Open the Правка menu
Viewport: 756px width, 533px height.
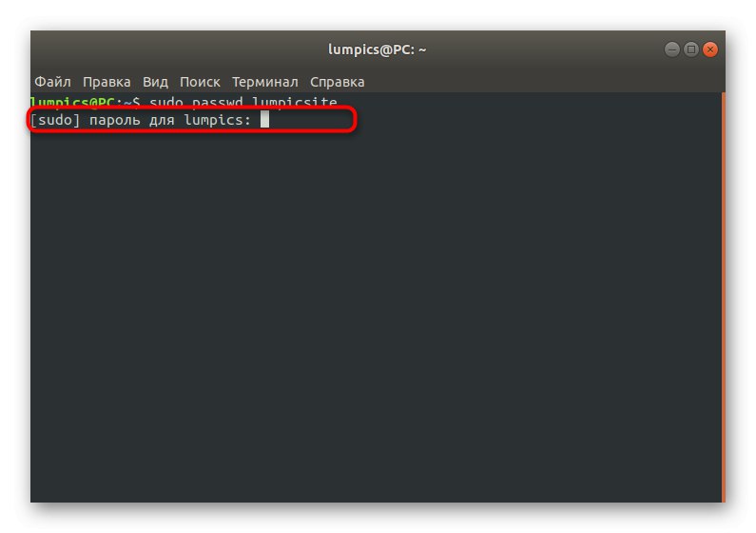pos(107,82)
